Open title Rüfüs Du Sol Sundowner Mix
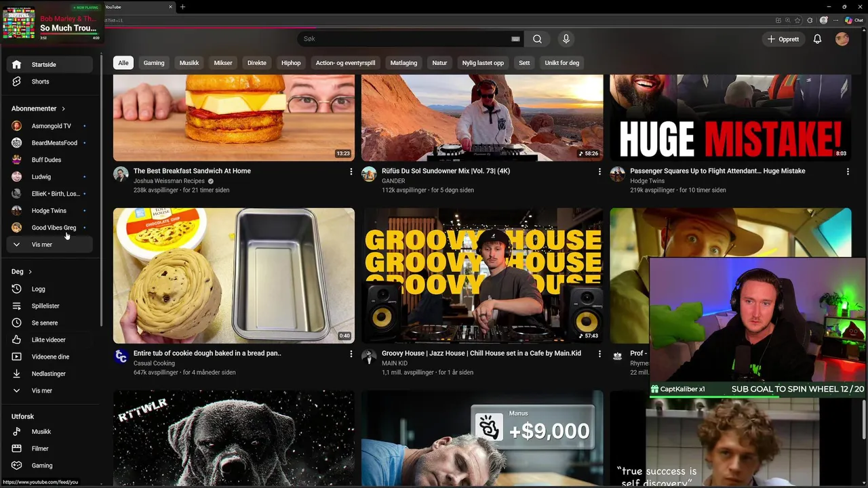 point(446,171)
